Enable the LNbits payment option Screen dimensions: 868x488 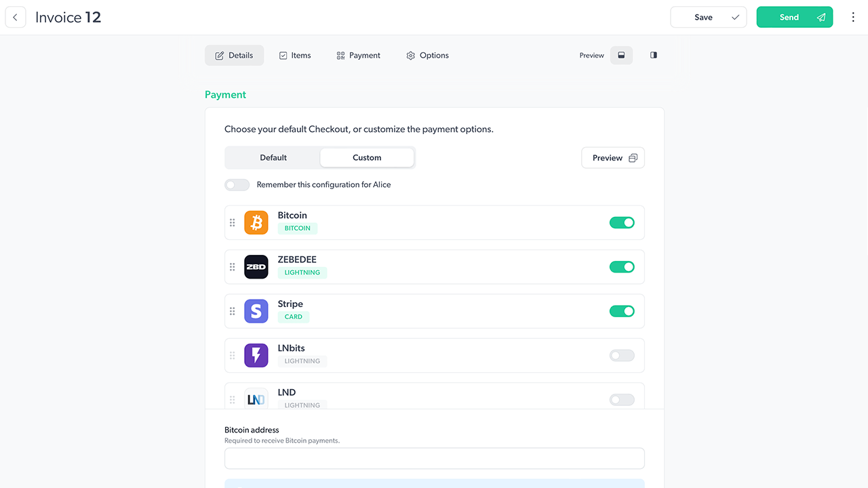point(621,355)
